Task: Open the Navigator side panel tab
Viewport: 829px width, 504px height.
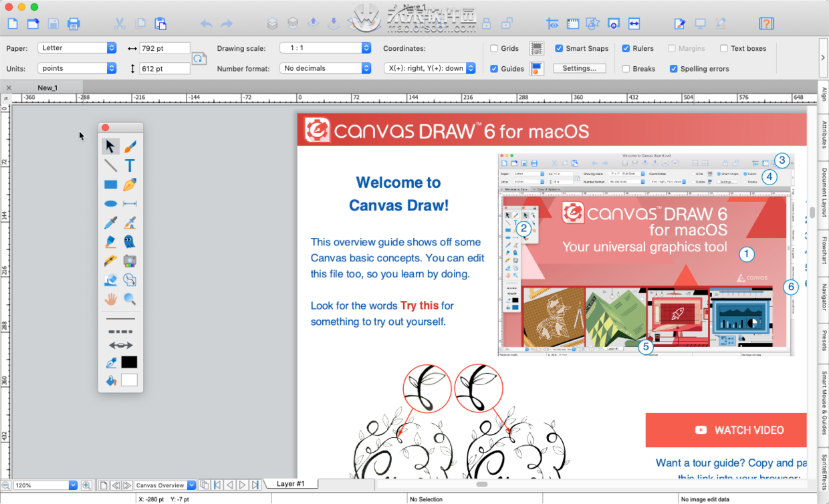Action: click(x=824, y=297)
